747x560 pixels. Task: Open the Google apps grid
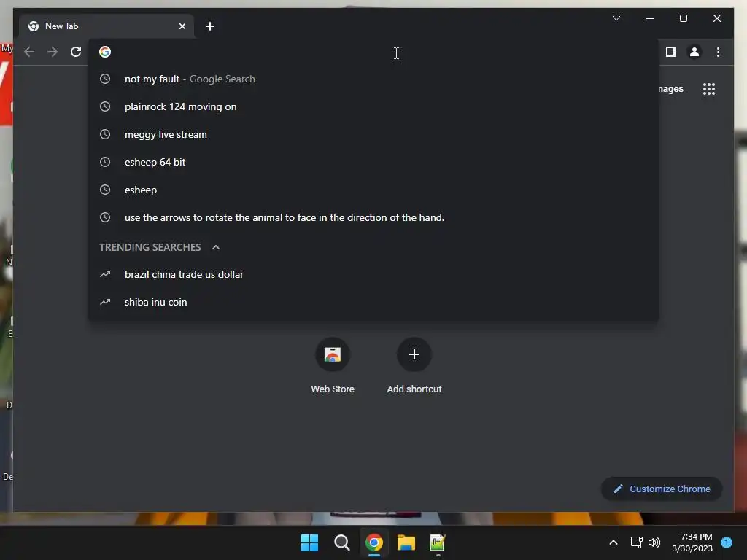(709, 89)
